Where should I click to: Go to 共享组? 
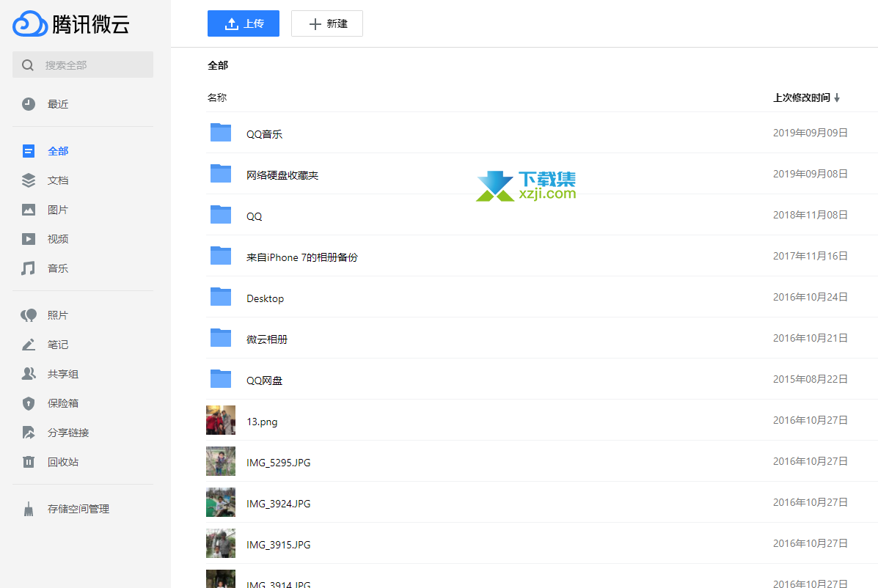[x=63, y=374]
